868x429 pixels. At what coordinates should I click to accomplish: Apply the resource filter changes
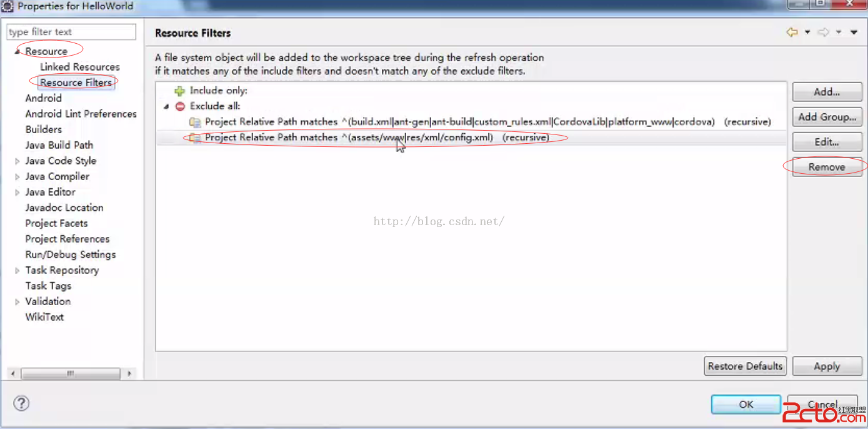click(x=827, y=366)
